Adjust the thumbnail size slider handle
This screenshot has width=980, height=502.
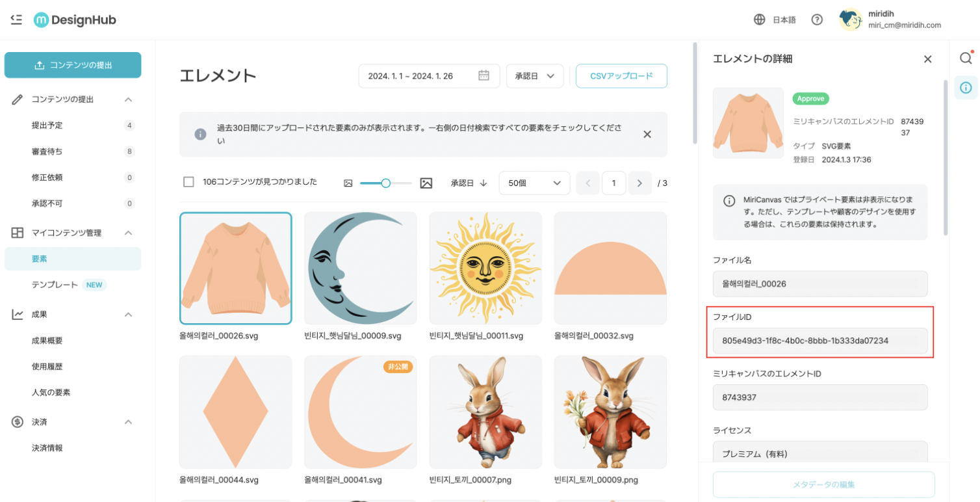[x=385, y=183]
